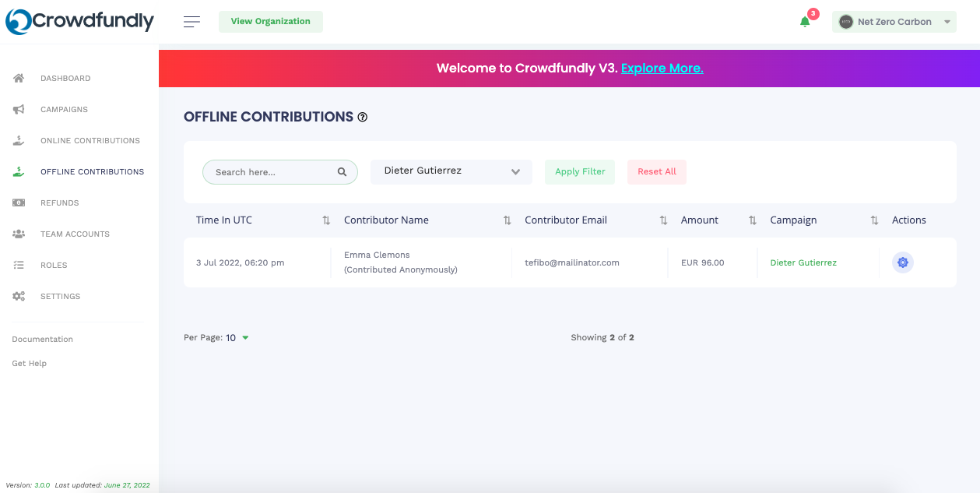Sort the Contributor Email column

pyautogui.click(x=663, y=220)
